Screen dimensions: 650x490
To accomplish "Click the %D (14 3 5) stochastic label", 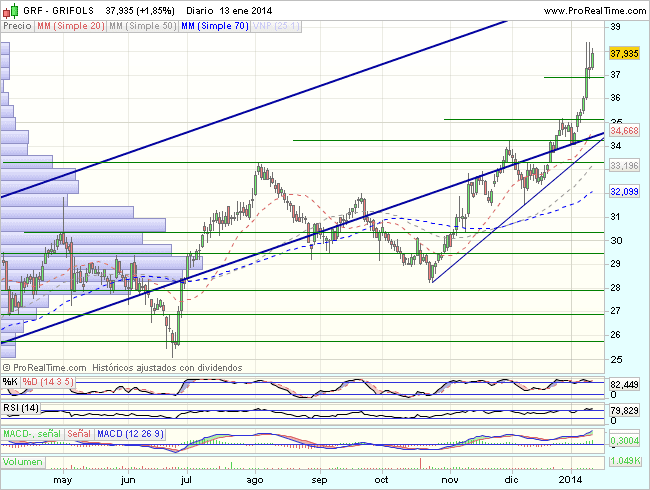I will [x=48, y=382].
